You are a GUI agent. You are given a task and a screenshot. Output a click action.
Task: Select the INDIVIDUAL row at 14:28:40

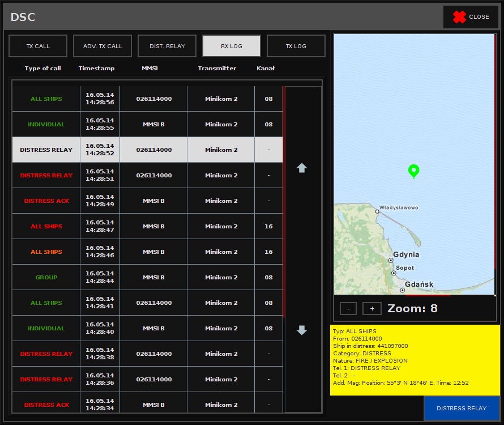[148, 328]
